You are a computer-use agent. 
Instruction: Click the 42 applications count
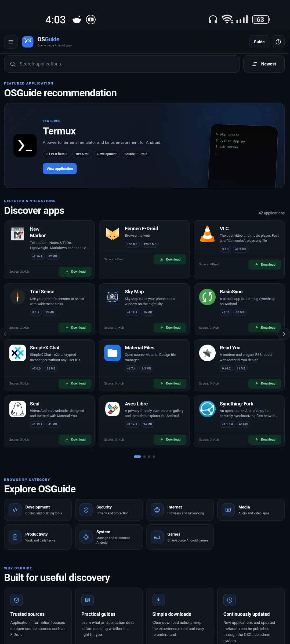click(x=271, y=213)
